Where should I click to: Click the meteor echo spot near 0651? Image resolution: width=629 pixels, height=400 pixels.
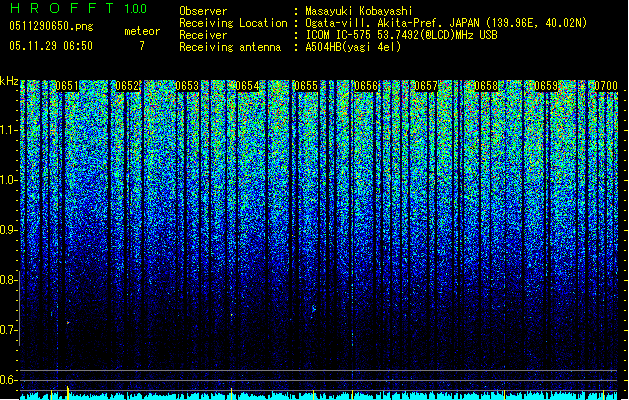click(68, 323)
